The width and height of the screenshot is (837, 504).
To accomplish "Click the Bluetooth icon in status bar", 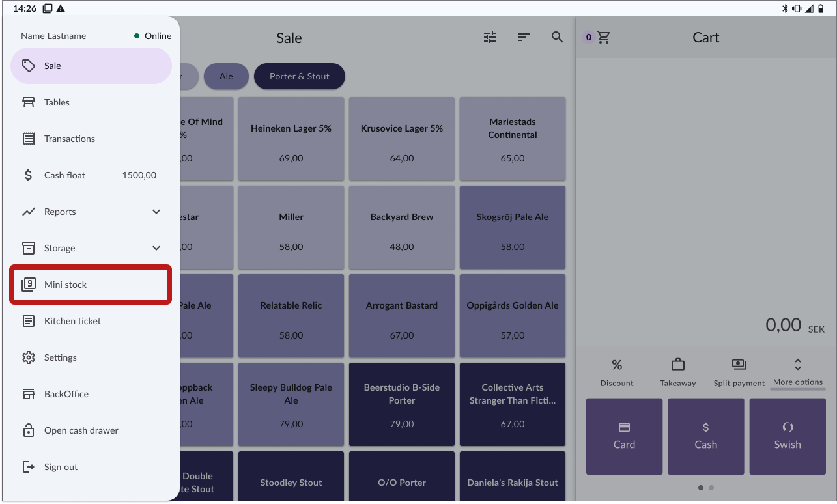I will 786,8.
